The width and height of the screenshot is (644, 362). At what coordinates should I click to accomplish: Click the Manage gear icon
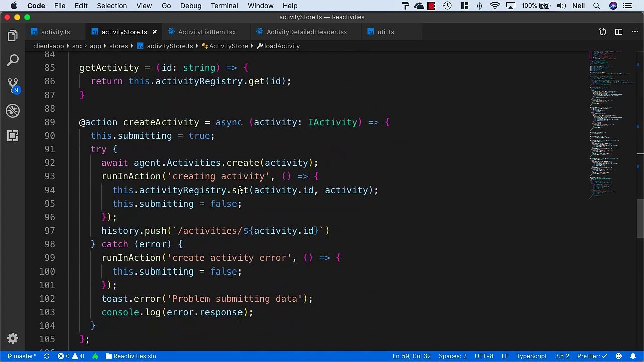[13, 338]
